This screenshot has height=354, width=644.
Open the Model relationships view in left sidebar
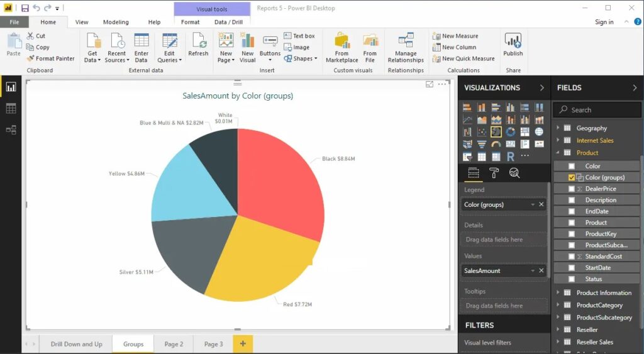pos(11,130)
